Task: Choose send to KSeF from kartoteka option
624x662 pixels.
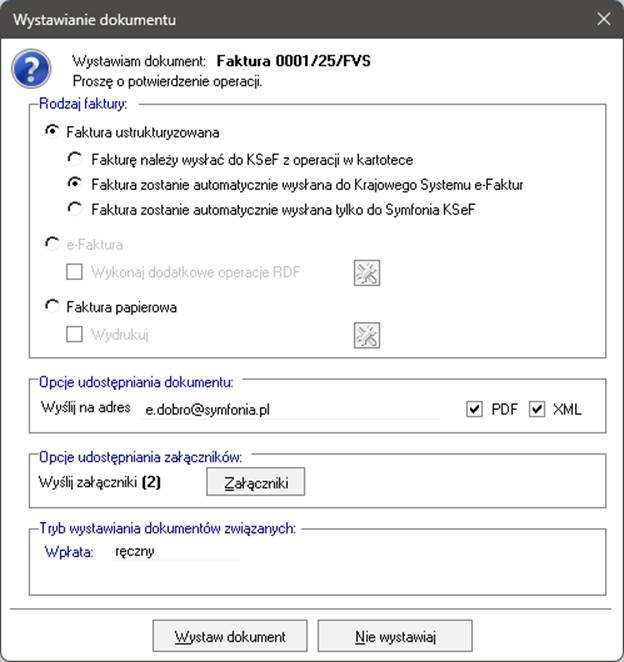Action: pos(75,158)
